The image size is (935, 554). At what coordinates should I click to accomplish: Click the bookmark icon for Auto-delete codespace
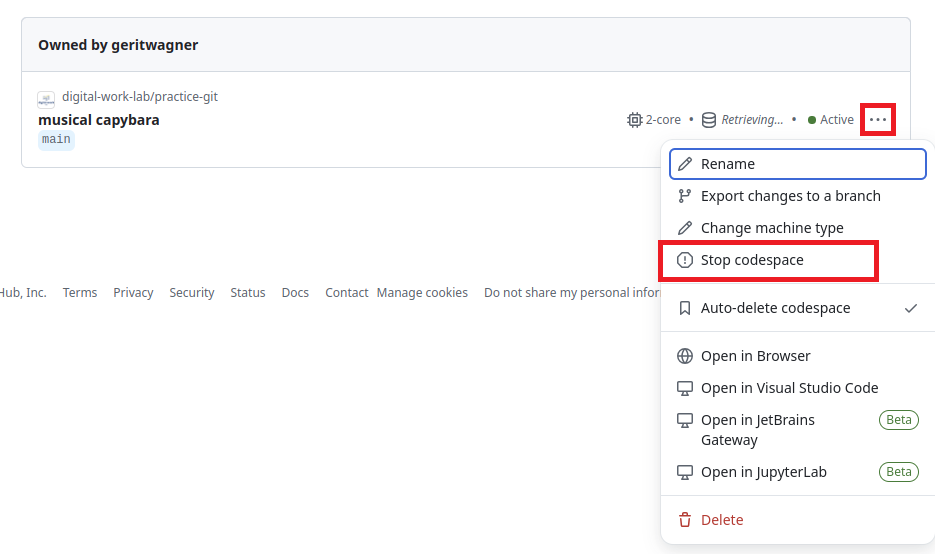pos(685,308)
